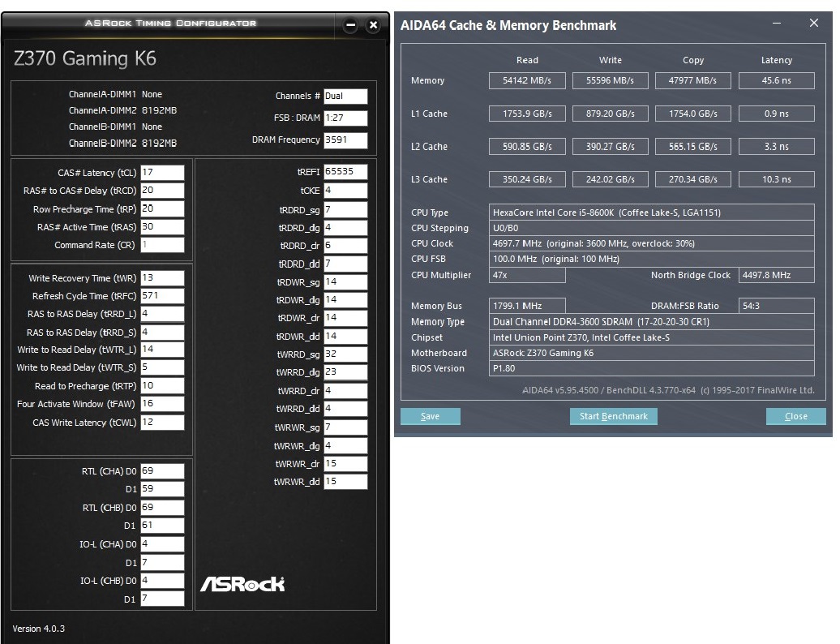This screenshot has height=644, width=840.
Task: Click the CAS# Latency (tCL) field
Action: 162,173
